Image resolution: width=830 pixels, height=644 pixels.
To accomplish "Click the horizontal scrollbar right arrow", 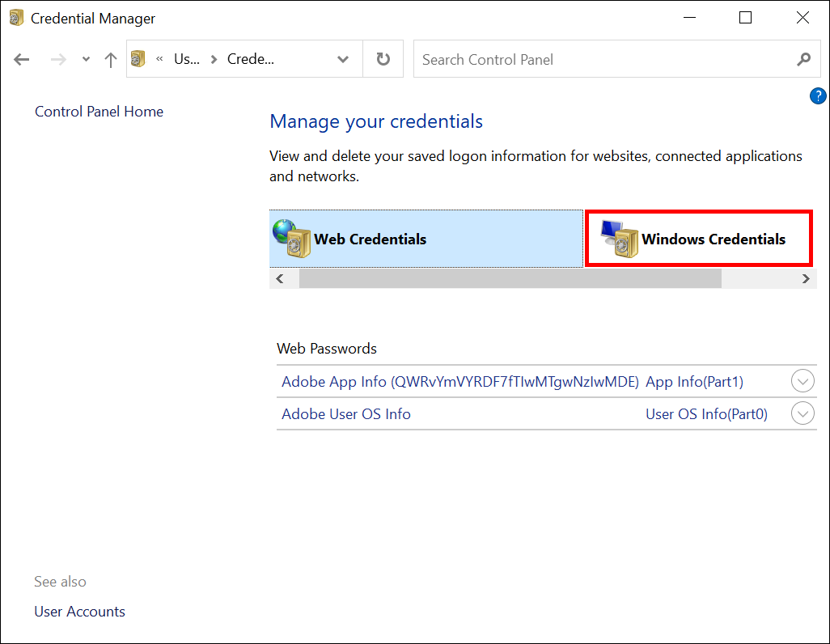I will 806,279.
